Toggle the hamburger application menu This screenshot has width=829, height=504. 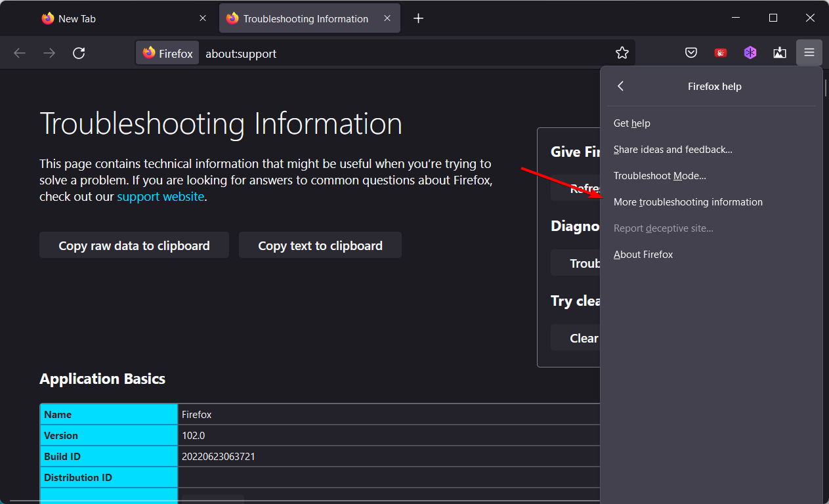[x=809, y=53]
